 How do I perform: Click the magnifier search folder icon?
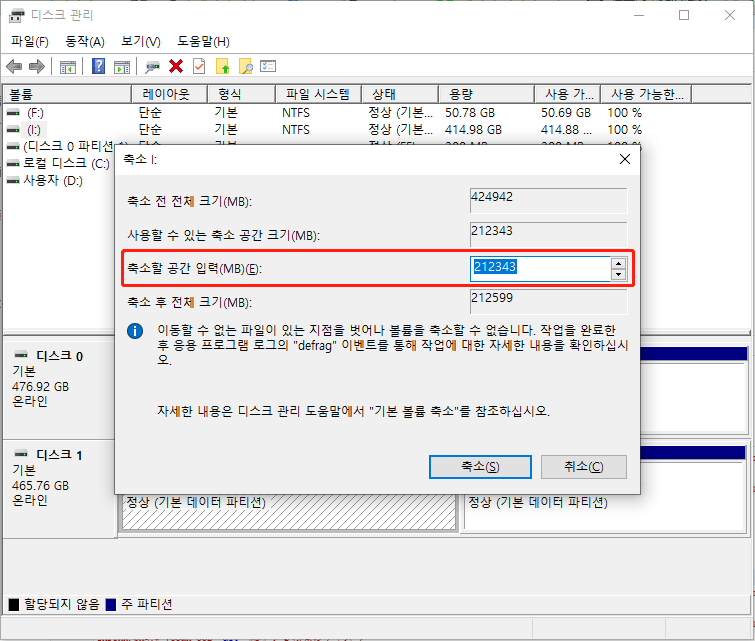[245, 67]
